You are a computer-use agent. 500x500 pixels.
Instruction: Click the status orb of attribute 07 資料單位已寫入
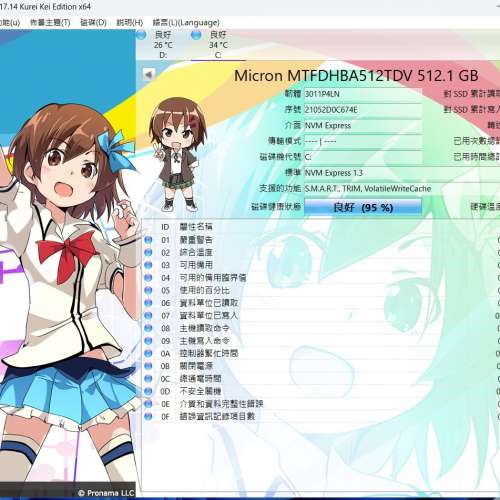coord(148,315)
